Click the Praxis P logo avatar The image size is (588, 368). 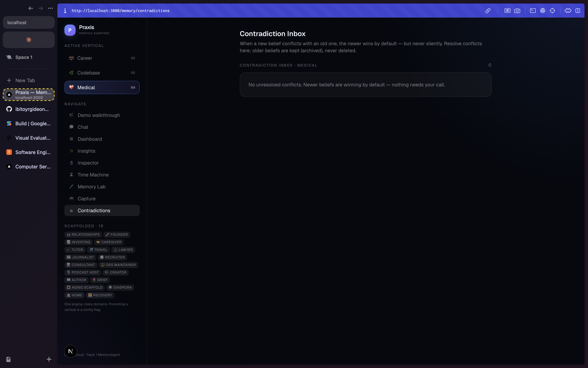point(70,30)
